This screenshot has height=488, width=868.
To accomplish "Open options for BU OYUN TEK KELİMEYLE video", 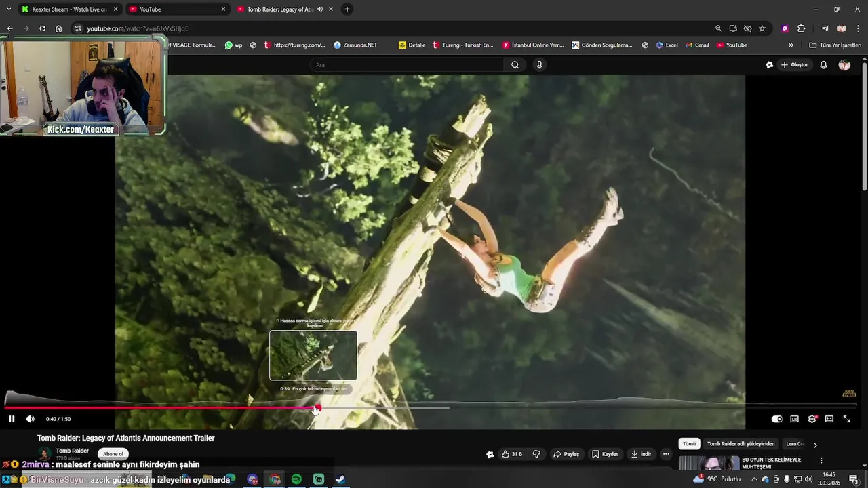I will click(x=821, y=461).
